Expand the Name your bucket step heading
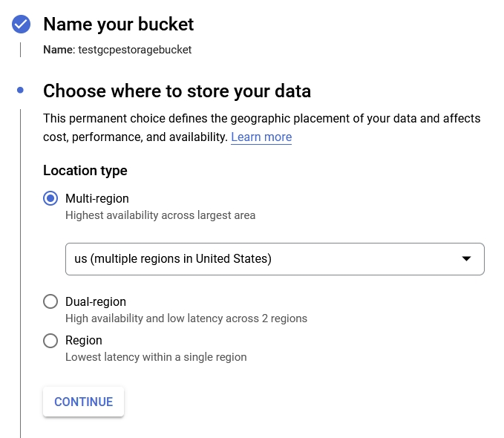 click(119, 24)
